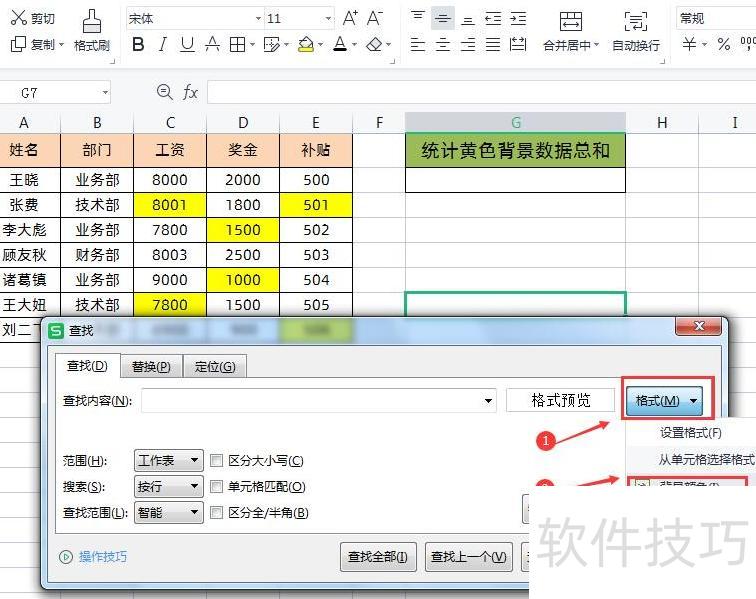Screen dimensions: 756x599
Task: Decrease font size with A- icon
Action: [x=375, y=18]
